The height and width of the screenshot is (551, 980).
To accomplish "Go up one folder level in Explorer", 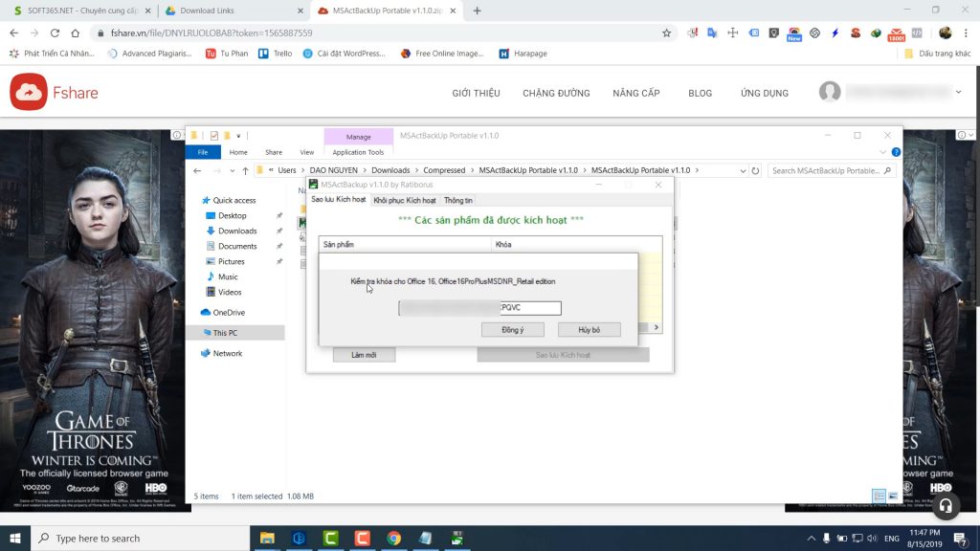I will click(245, 170).
